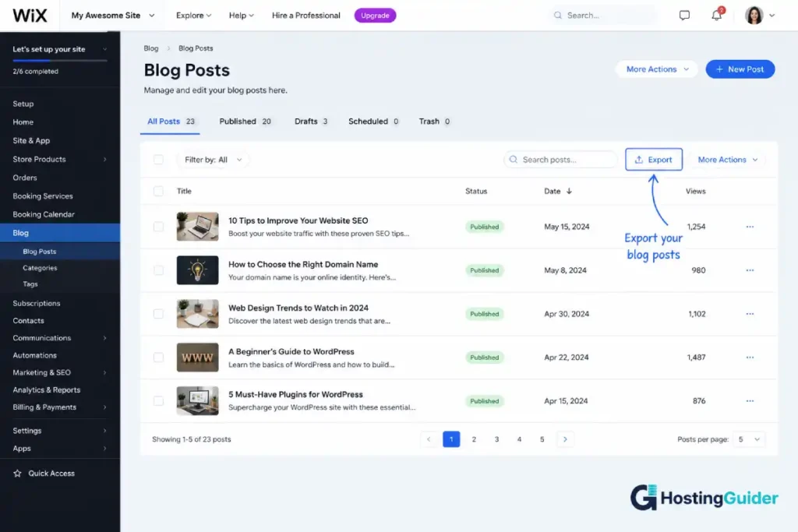
Task: Switch to the Drafts tab
Action: tap(311, 122)
